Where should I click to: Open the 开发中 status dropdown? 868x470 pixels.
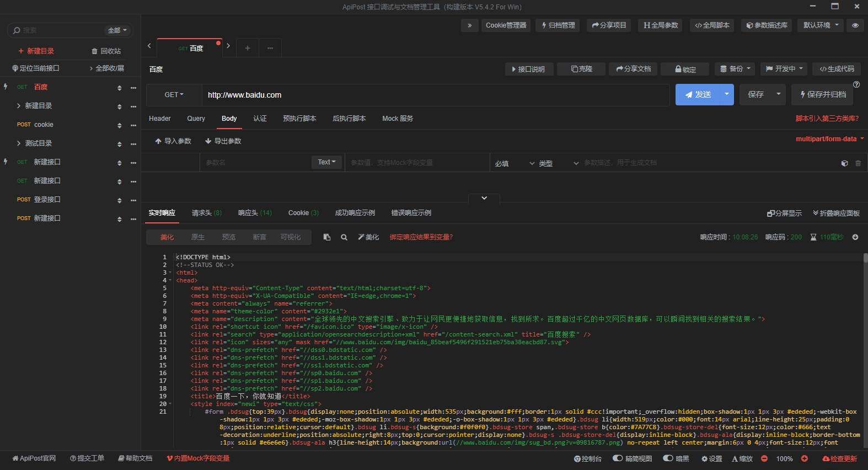click(x=784, y=69)
